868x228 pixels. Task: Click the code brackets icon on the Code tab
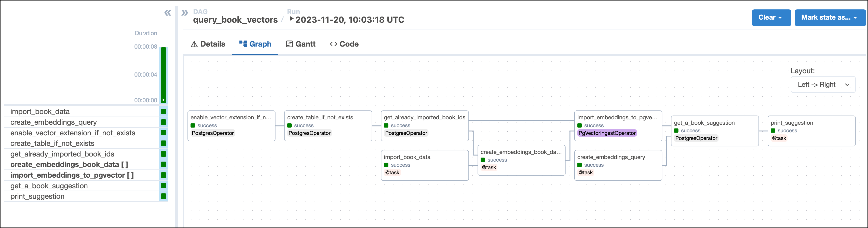pyautogui.click(x=334, y=44)
